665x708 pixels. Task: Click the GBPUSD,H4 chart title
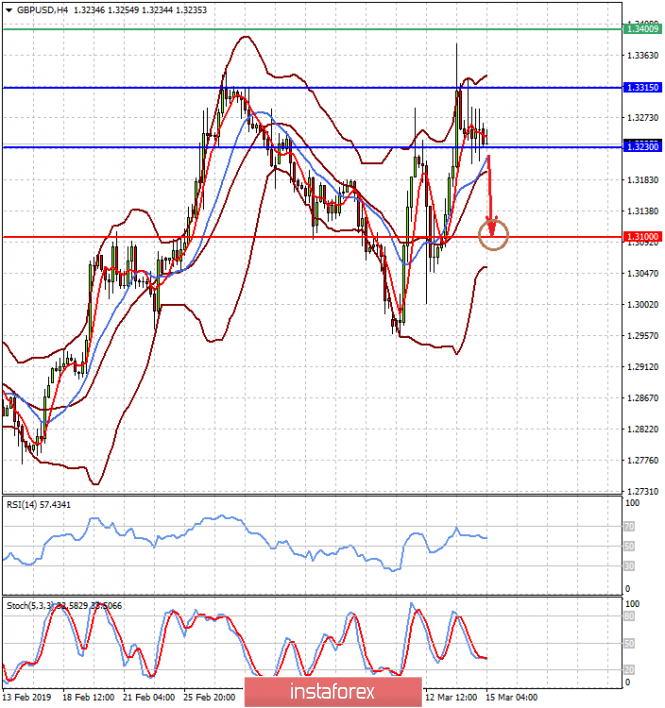[x=37, y=10]
